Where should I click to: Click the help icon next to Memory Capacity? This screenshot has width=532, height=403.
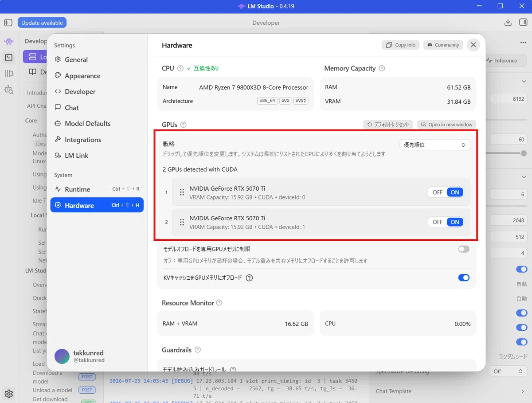click(x=382, y=68)
